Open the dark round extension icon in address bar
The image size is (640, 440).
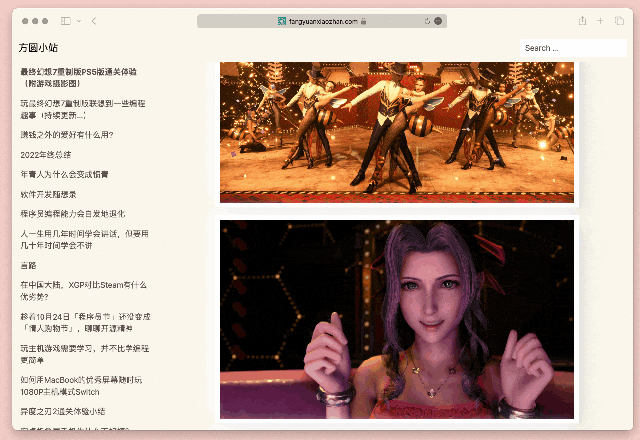point(438,21)
